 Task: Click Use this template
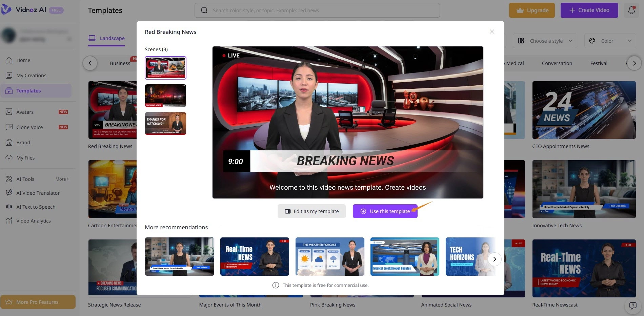(x=385, y=211)
